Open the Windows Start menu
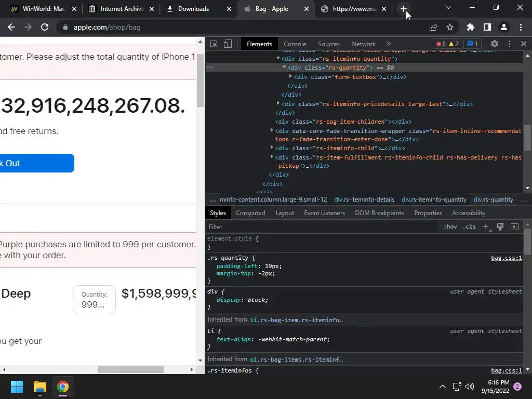Screen dimensions: 532x399 click(17, 387)
